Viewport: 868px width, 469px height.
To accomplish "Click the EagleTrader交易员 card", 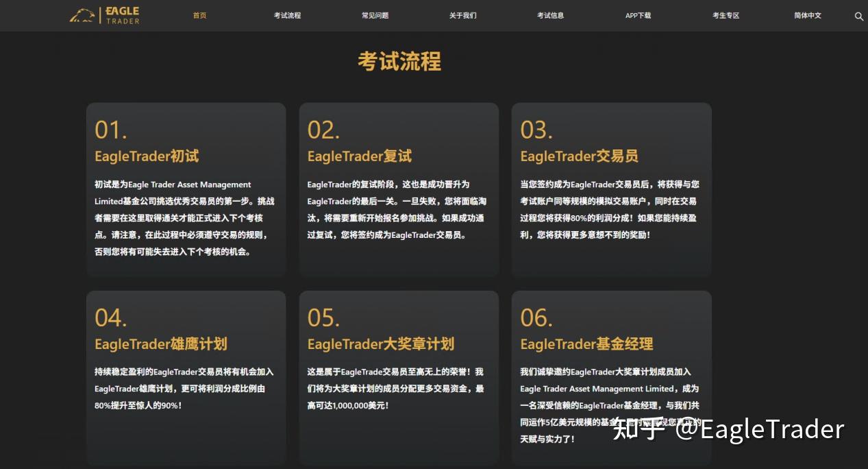I will [x=611, y=189].
